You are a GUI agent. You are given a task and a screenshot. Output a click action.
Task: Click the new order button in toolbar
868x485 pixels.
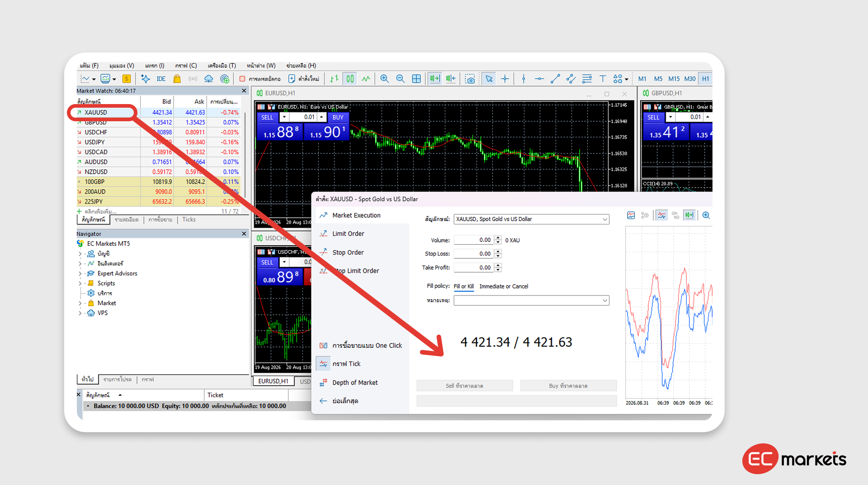[304, 79]
